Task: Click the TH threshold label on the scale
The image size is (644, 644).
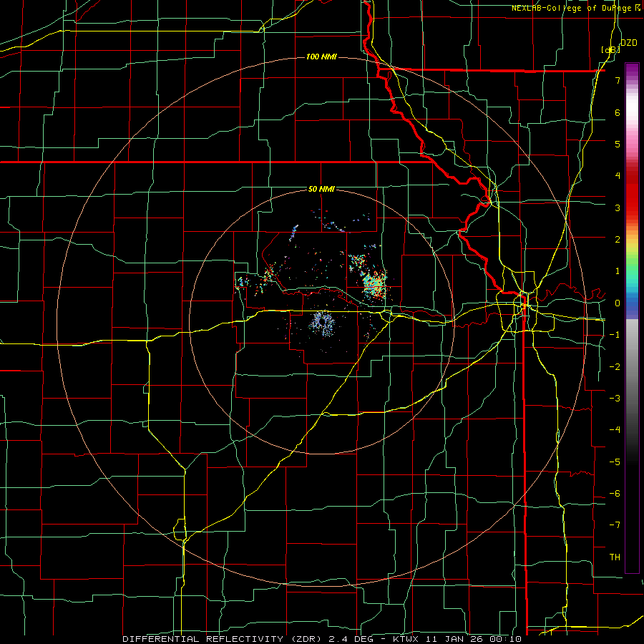Action: [615, 557]
